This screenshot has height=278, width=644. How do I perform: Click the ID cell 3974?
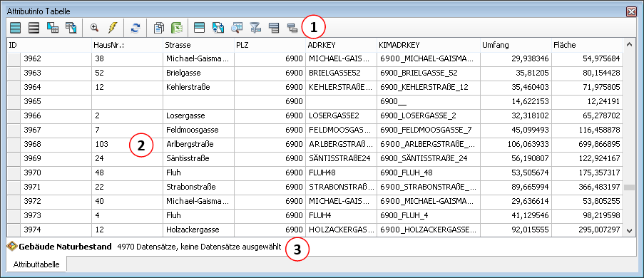[56, 230]
